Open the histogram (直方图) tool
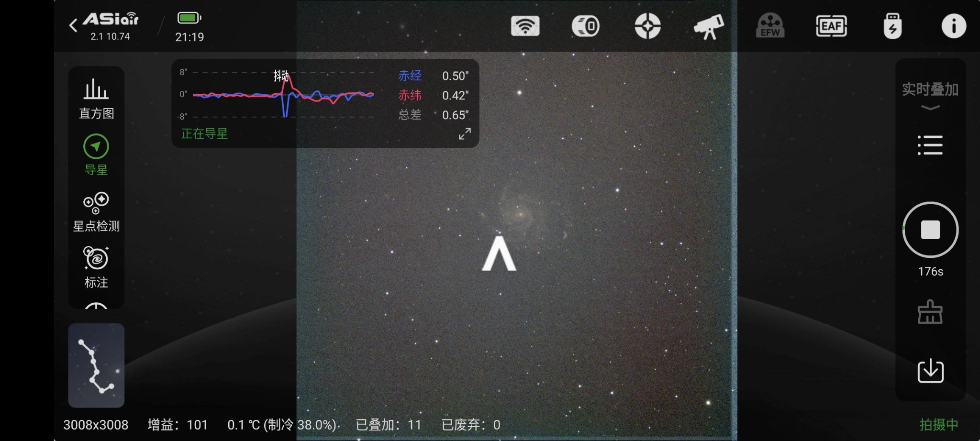980x441 pixels. [96, 99]
